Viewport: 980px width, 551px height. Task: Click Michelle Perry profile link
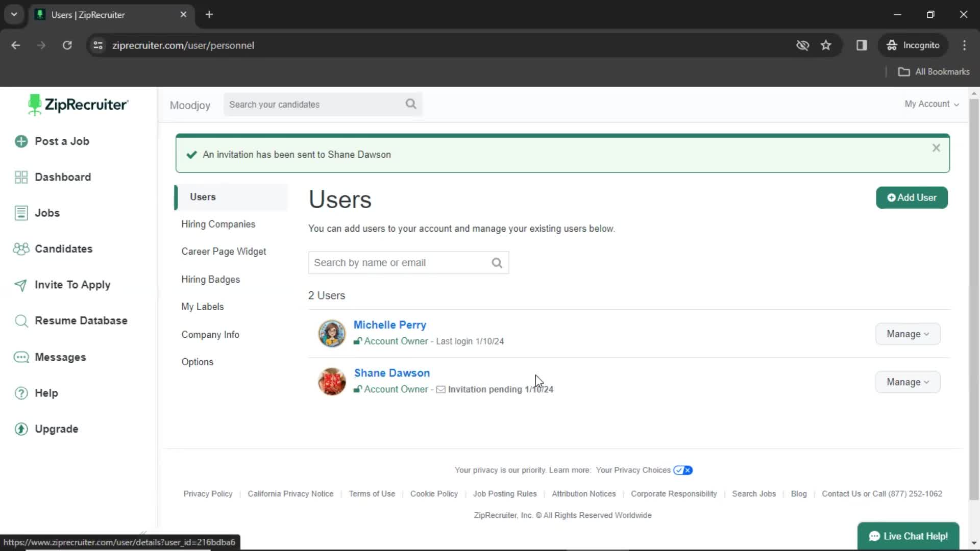[x=390, y=325]
